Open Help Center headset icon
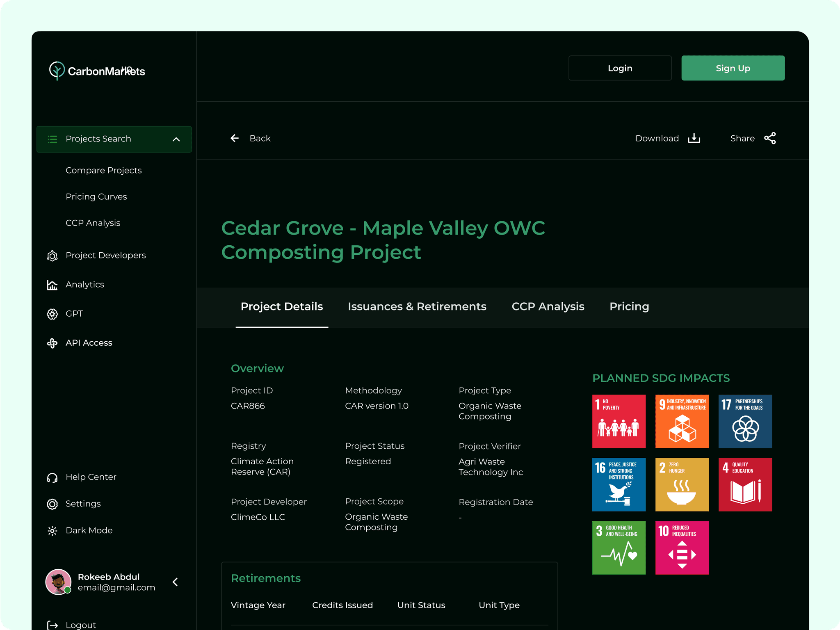This screenshot has width=840, height=630. pyautogui.click(x=52, y=477)
